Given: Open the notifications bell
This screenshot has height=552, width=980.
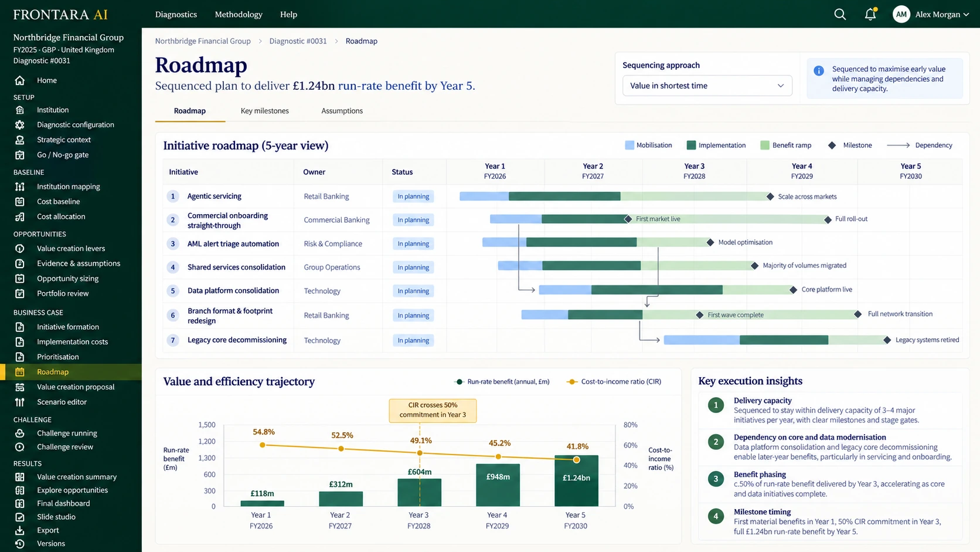Looking at the screenshot, I should [x=870, y=14].
